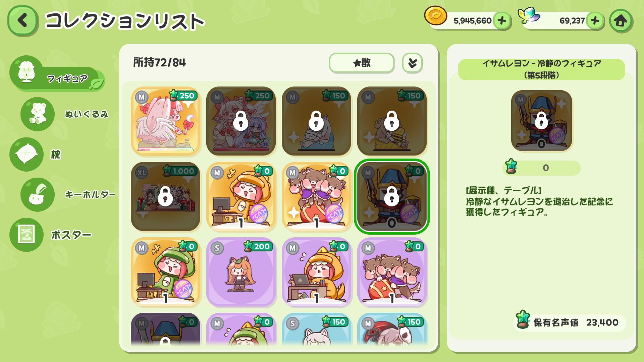Go back using the arrow button
The image size is (644, 362).
(22, 21)
